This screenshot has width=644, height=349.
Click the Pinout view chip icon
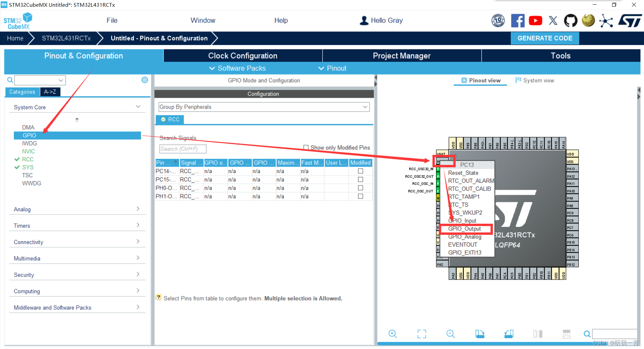click(x=464, y=80)
